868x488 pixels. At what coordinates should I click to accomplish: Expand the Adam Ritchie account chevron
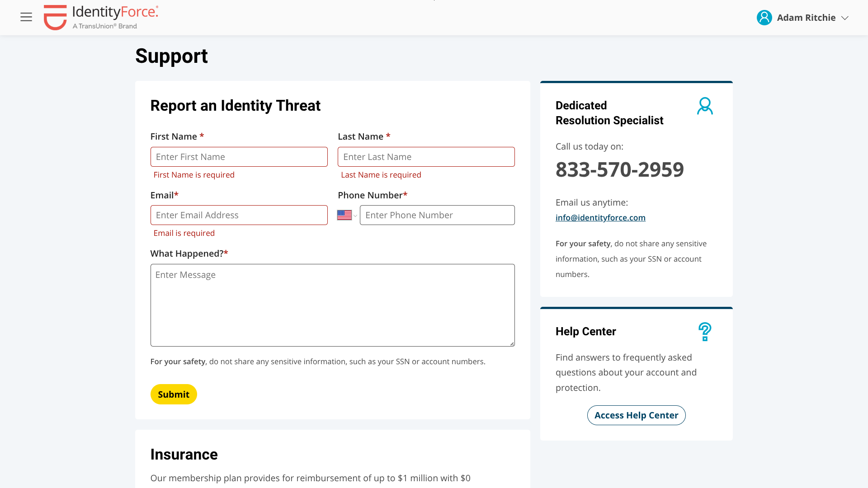[844, 18]
